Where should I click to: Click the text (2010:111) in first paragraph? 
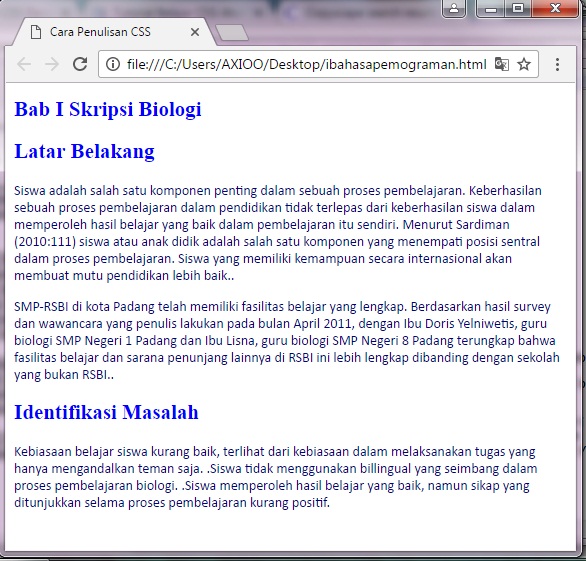pyautogui.click(x=45, y=241)
